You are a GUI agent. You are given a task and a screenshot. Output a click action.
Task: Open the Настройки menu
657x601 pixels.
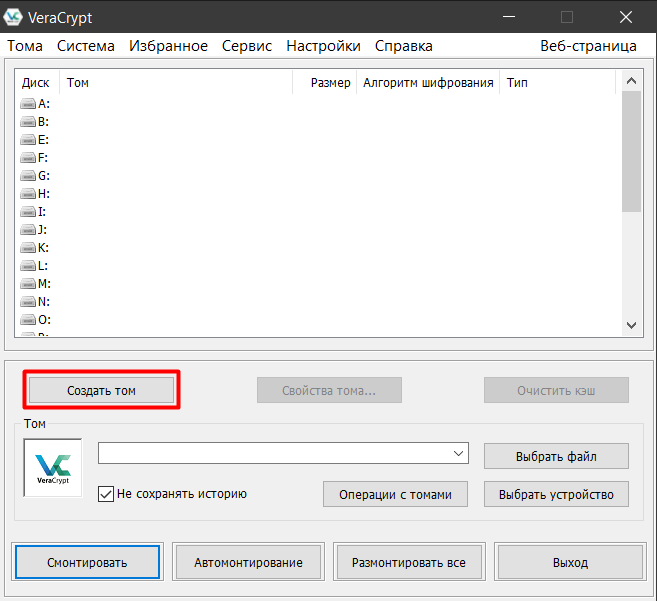click(323, 46)
